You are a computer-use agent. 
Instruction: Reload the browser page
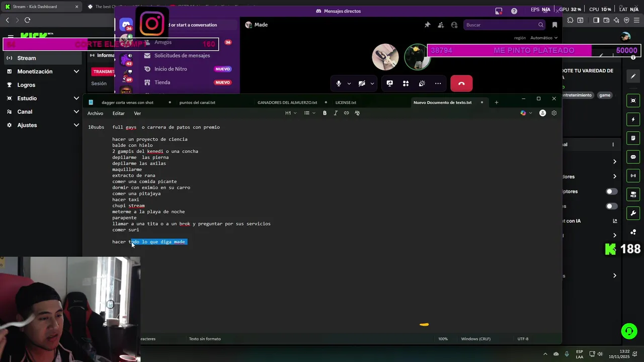coord(27,20)
